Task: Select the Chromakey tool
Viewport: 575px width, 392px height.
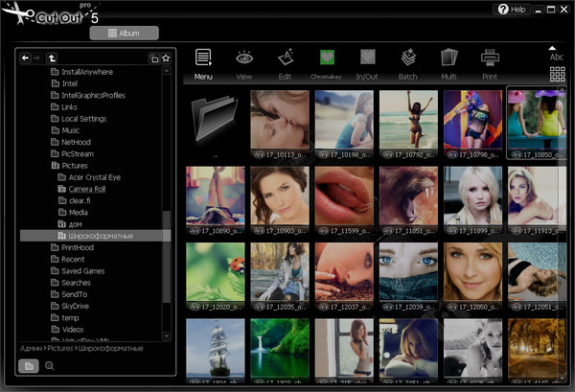Action: pyautogui.click(x=327, y=59)
